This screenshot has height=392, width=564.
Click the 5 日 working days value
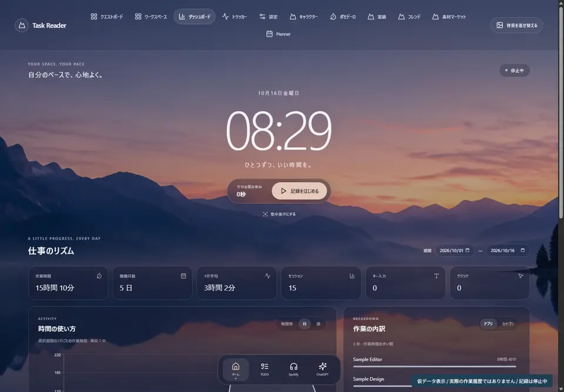pyautogui.click(x=126, y=288)
